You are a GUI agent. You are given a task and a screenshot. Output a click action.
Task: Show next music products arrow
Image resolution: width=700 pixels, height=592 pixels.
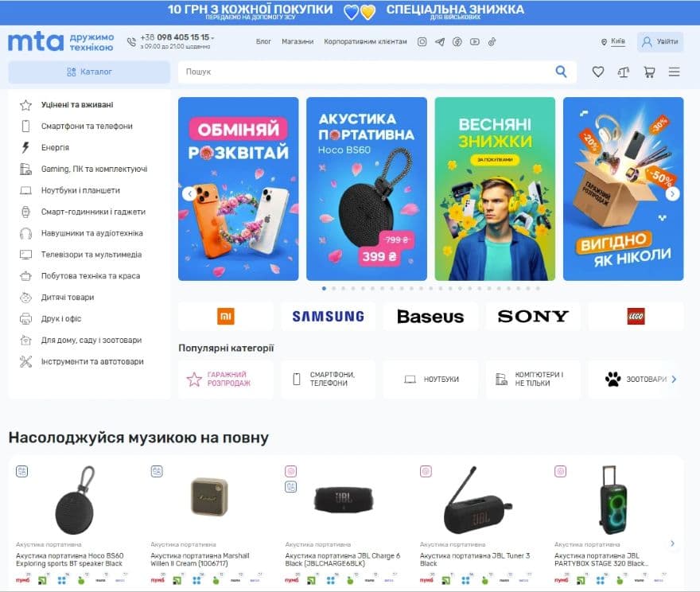click(x=672, y=543)
